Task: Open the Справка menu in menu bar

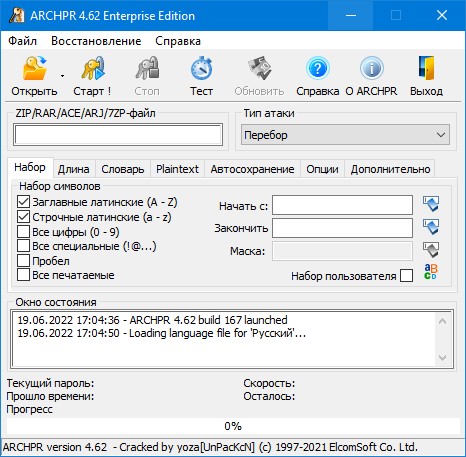Action: coord(178,41)
